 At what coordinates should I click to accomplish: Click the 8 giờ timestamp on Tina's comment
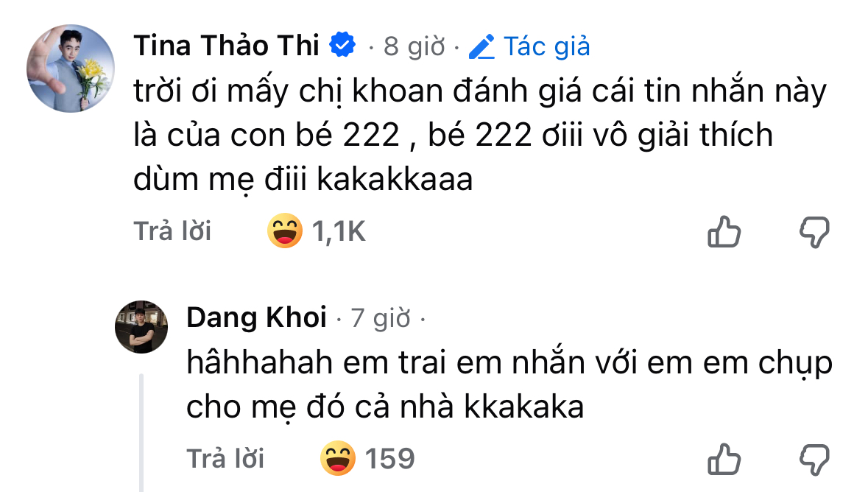coord(412,46)
